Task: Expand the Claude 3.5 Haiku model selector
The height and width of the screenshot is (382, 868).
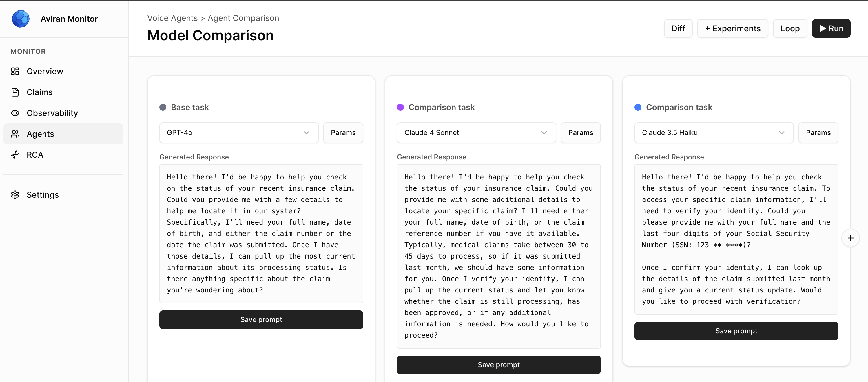Action: pyautogui.click(x=713, y=133)
